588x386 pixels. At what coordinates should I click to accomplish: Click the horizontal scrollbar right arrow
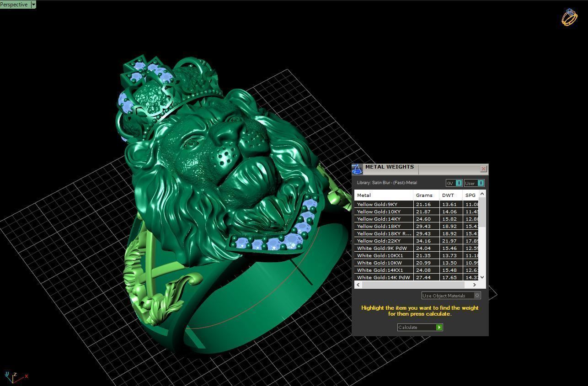pyautogui.click(x=475, y=285)
